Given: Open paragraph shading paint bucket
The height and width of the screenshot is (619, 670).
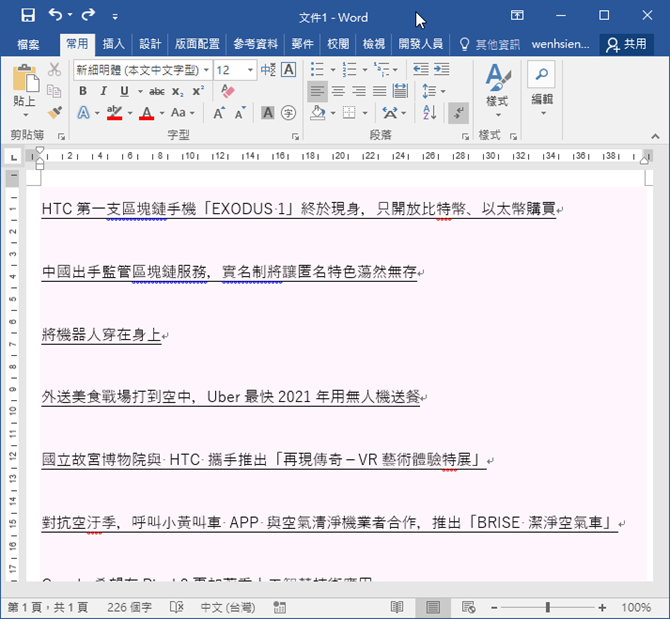Looking at the screenshot, I should coord(317,113).
